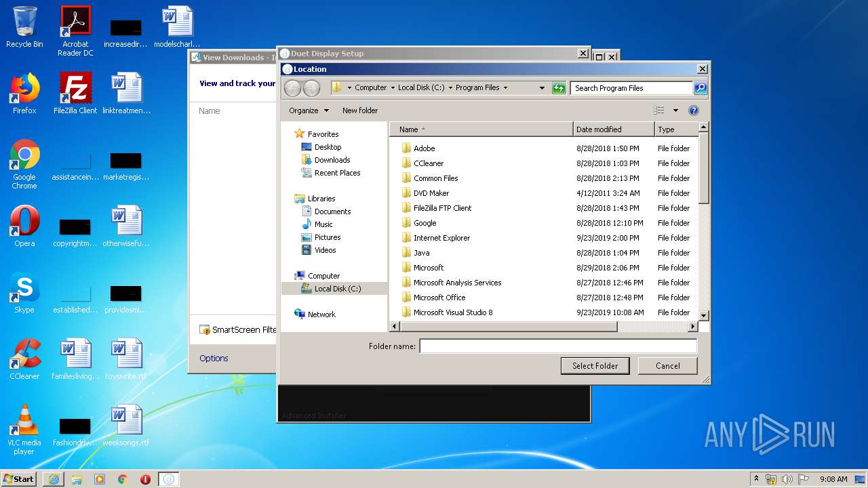Sort by Name column header

[481, 129]
